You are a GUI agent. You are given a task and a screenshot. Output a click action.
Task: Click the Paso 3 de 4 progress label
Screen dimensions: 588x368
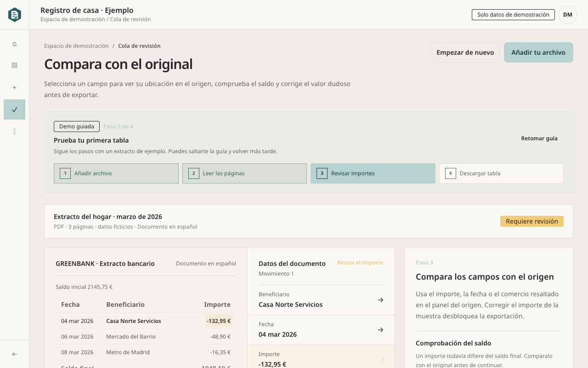pyautogui.click(x=118, y=126)
